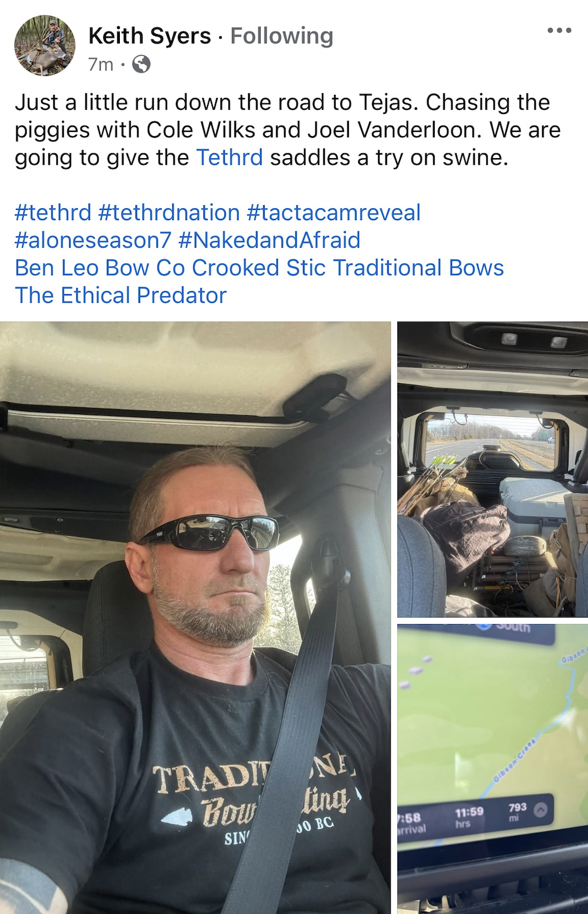Open the three-dot post options menu

[559, 31]
